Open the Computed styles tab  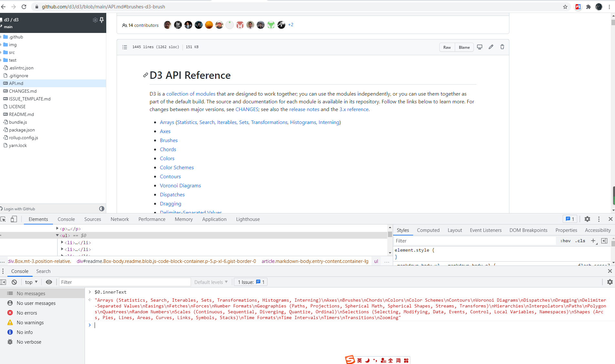point(428,230)
